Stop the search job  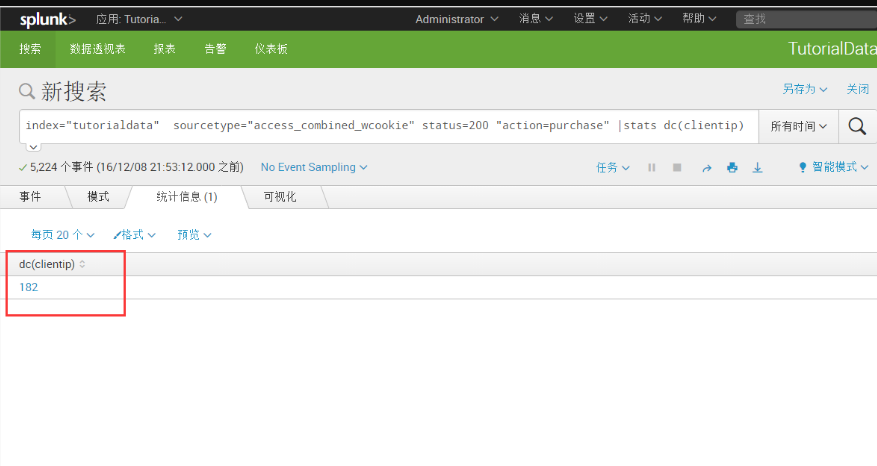677,167
